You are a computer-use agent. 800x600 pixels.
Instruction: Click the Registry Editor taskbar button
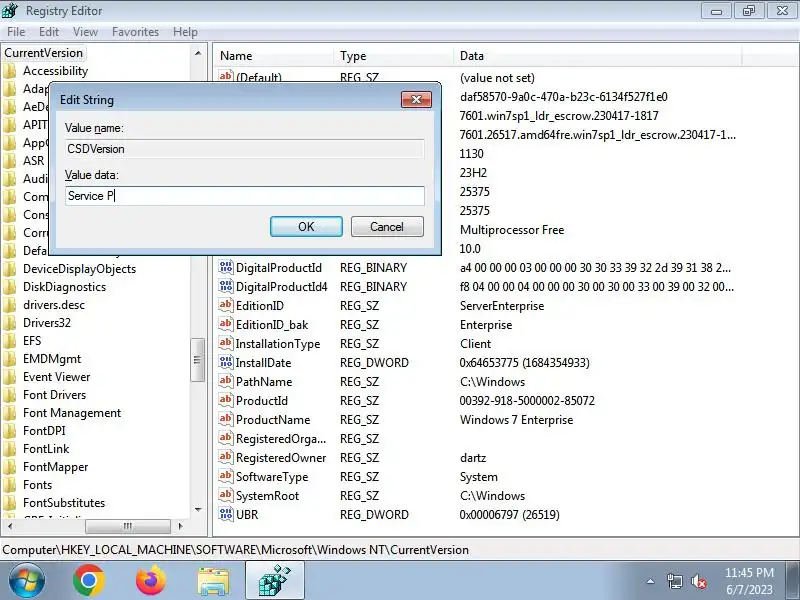[275, 581]
